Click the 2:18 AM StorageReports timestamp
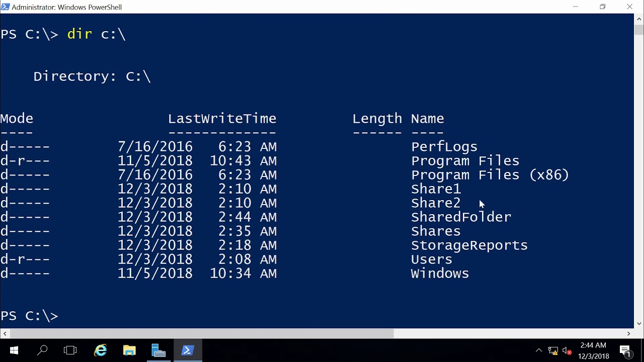The height and width of the screenshot is (362, 644). [247, 245]
